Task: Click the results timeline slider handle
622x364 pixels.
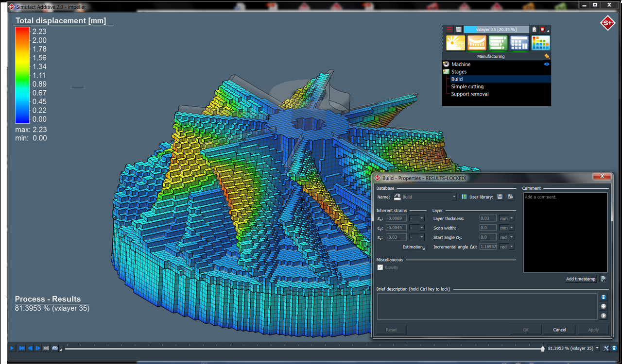Action: click(543, 348)
